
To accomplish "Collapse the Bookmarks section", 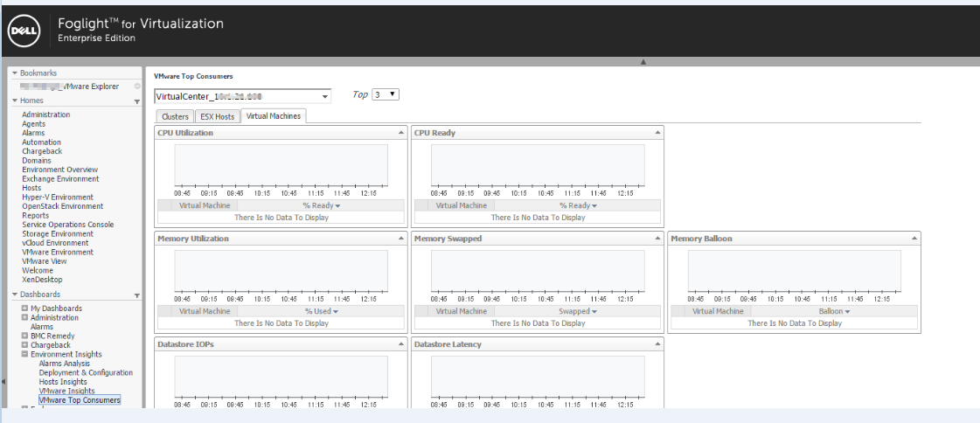I will click(14, 73).
